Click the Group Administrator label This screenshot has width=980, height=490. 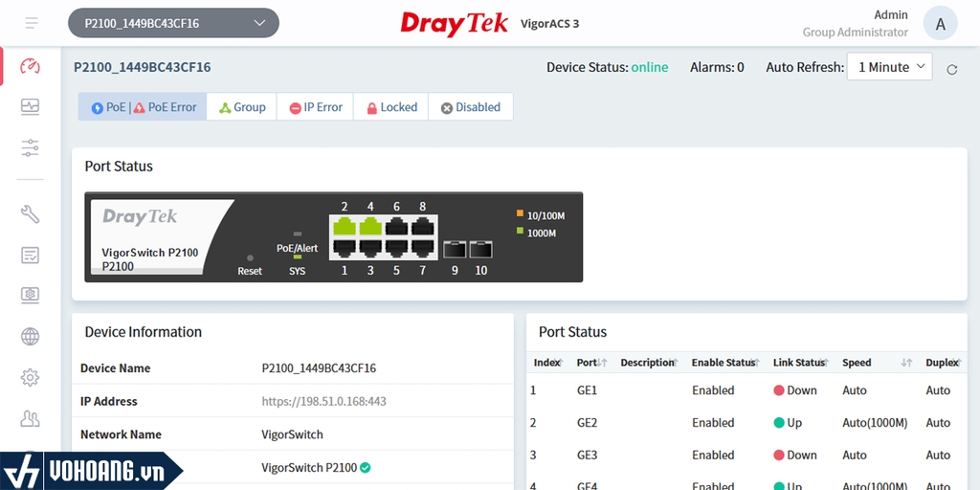(x=855, y=32)
